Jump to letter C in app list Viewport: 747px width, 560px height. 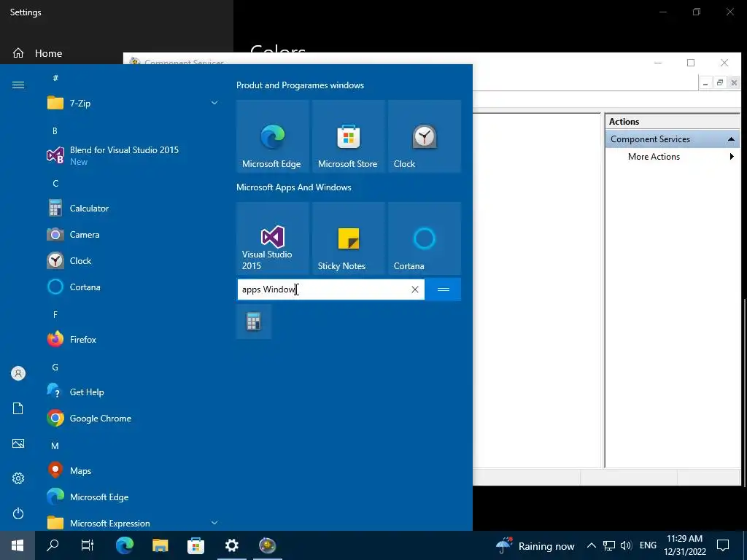coord(55,183)
